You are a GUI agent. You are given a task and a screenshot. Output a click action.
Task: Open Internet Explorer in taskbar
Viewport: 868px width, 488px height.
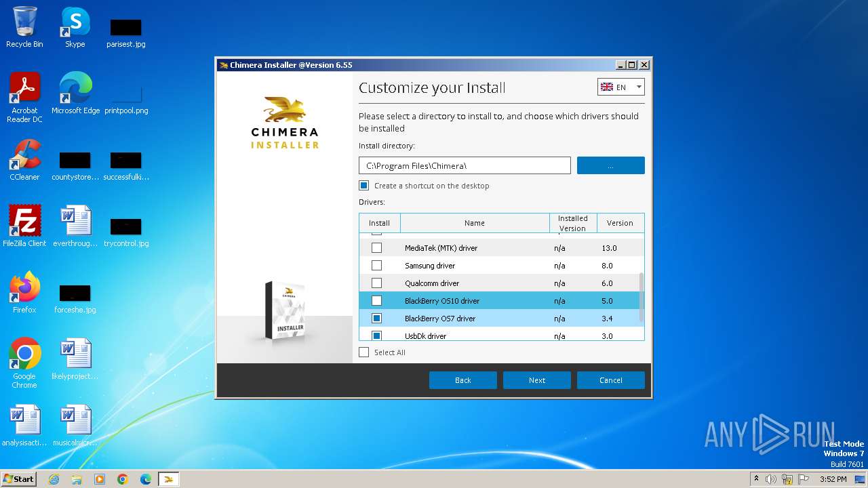tap(54, 479)
